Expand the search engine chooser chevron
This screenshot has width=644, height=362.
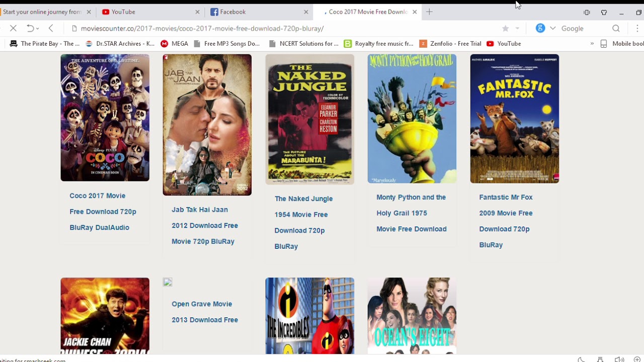tap(552, 28)
